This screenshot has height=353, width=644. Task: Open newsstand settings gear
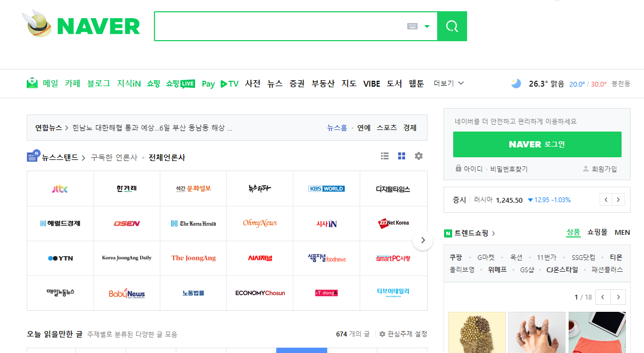pyautogui.click(x=418, y=156)
